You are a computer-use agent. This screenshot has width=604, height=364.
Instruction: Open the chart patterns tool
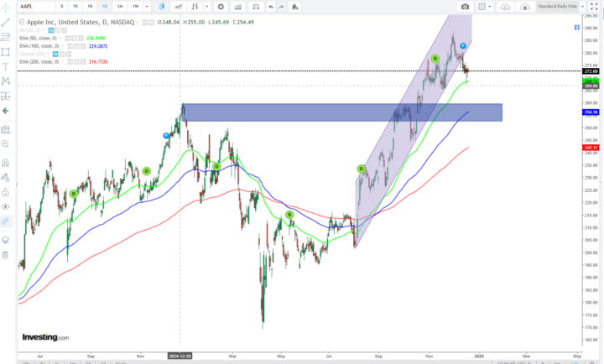click(5, 81)
